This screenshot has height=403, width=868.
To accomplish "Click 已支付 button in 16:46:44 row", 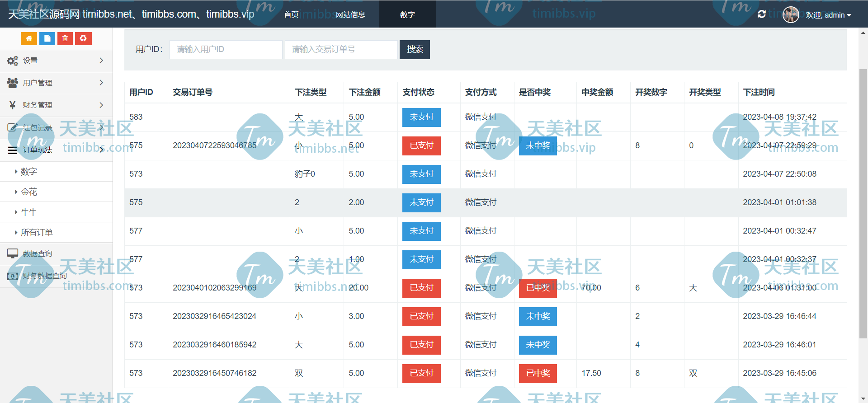I will (x=421, y=317).
